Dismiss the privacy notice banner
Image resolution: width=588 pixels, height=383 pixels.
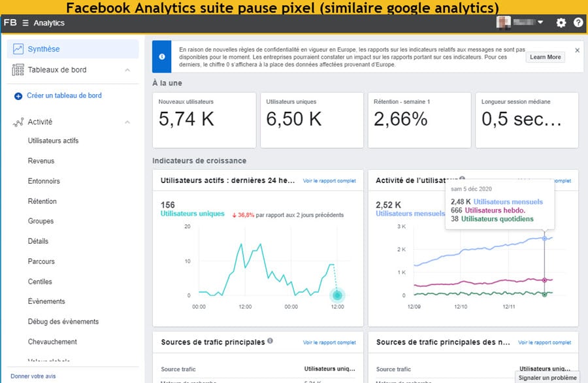click(577, 50)
